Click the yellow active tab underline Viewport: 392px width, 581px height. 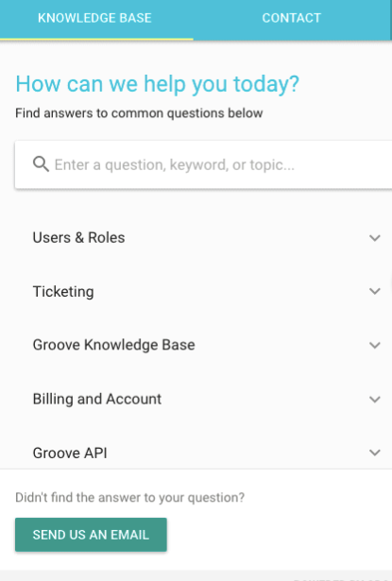96,39
